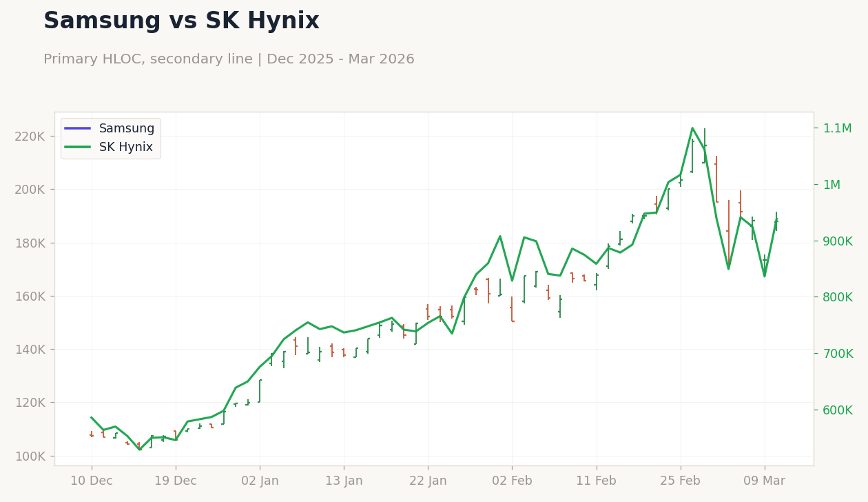
Task: Select the 10 Dec x-axis label
Action: coord(92,481)
